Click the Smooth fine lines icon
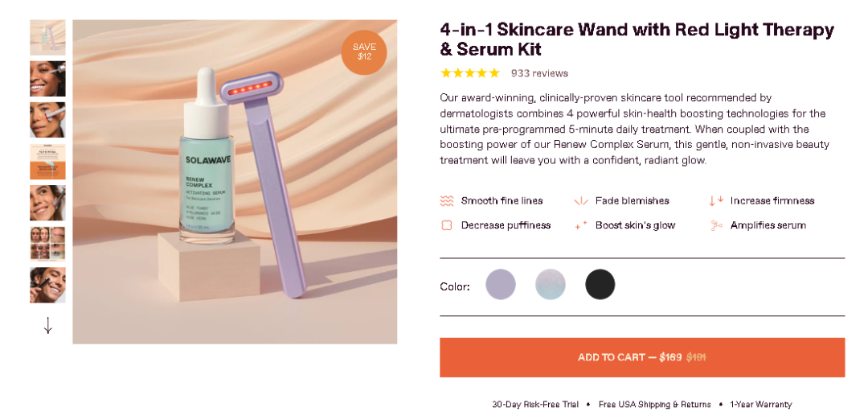Screen dimensions: 868x420 pyautogui.click(x=447, y=201)
